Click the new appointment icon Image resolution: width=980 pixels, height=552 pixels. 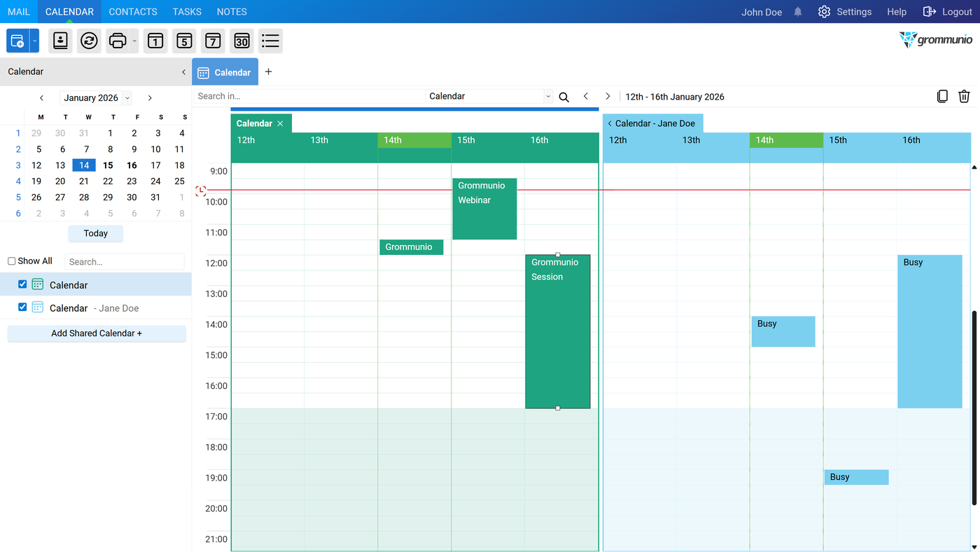click(x=17, y=41)
